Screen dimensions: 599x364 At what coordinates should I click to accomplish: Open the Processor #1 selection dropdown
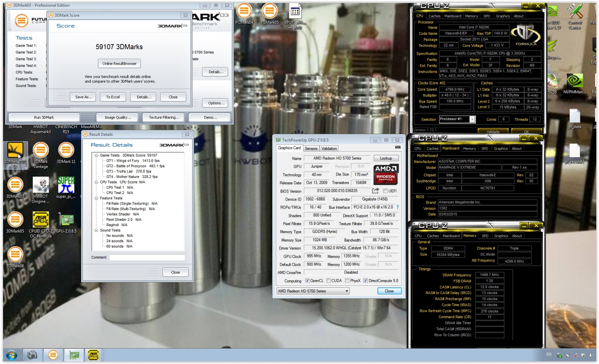tap(472, 119)
